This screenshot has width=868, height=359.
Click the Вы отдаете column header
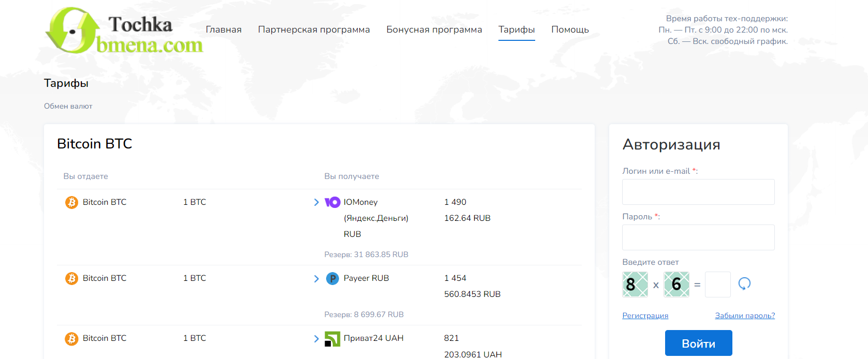pyautogui.click(x=85, y=176)
